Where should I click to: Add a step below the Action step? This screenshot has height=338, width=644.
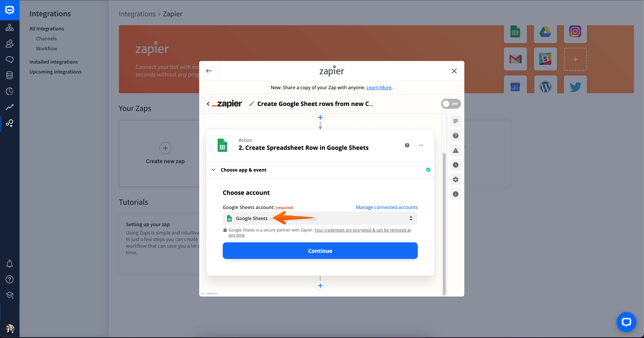[320, 285]
